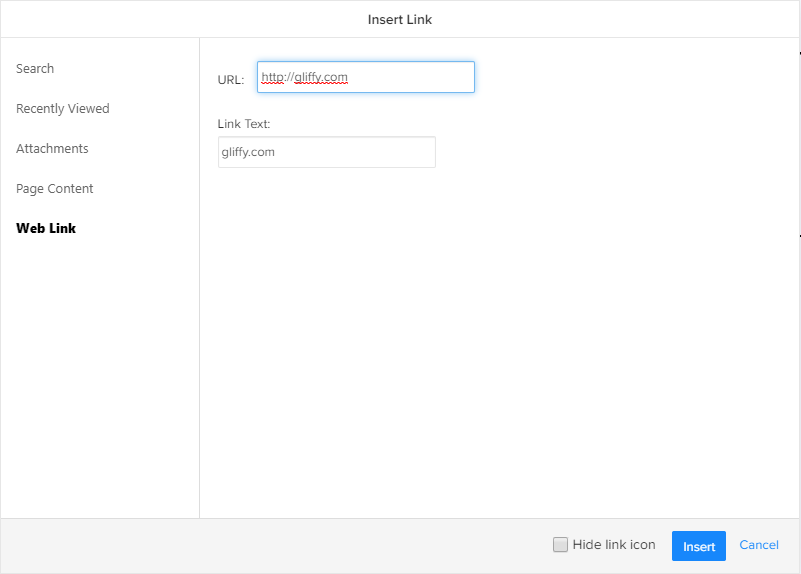Enable the Hide link icon checkbox
Viewport: 801px width, 574px height.
[560, 544]
